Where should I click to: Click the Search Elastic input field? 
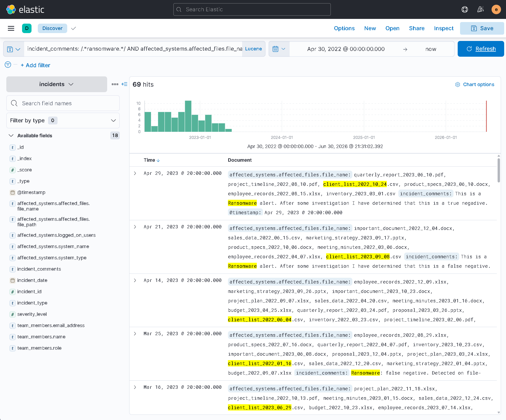point(252,9)
